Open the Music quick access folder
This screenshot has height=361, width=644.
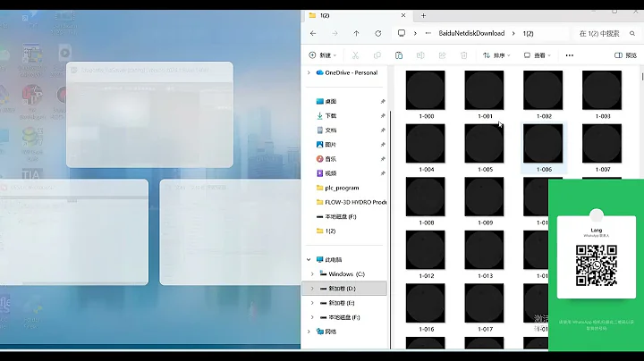(x=326, y=159)
